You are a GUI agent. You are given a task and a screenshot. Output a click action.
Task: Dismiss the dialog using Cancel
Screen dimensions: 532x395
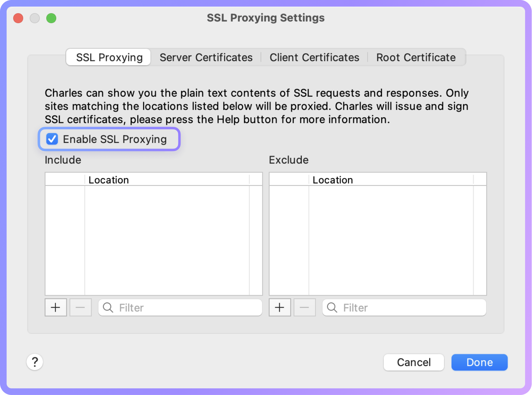coord(413,362)
